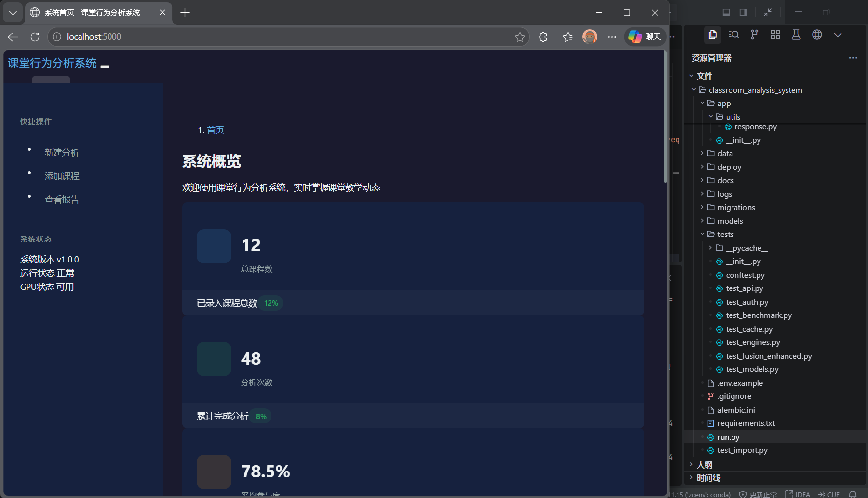Open the browser extensions puzzle icon
This screenshot has height=498, width=868.
(542, 37)
